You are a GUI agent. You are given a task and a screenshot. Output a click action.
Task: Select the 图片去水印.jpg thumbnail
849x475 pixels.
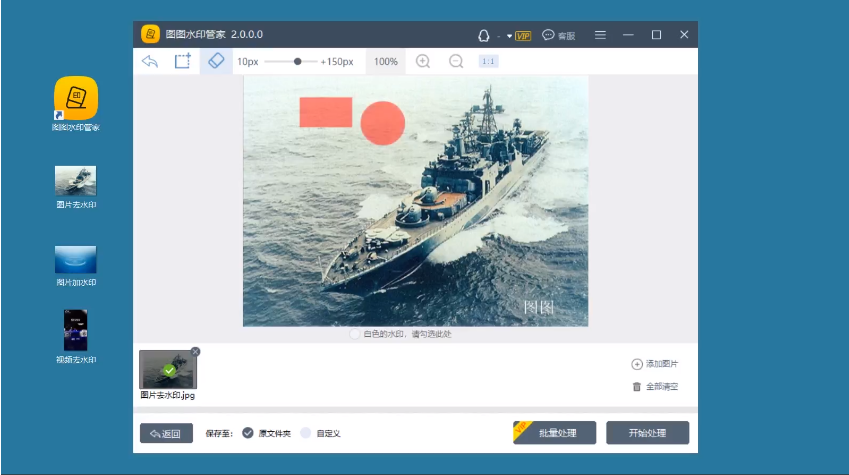coord(168,369)
